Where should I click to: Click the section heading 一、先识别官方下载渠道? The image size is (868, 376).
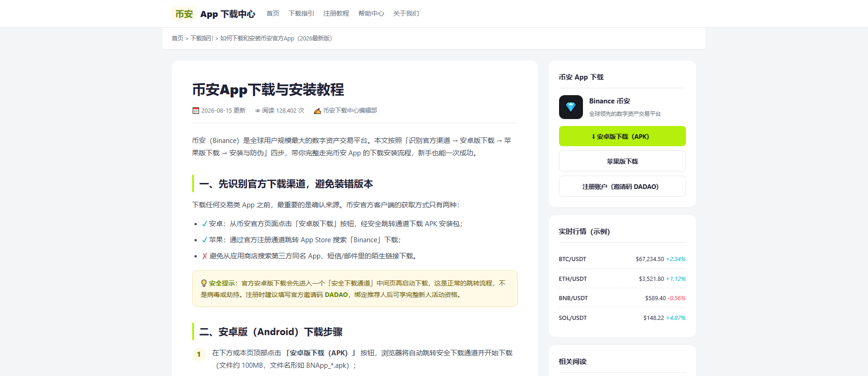[286, 184]
